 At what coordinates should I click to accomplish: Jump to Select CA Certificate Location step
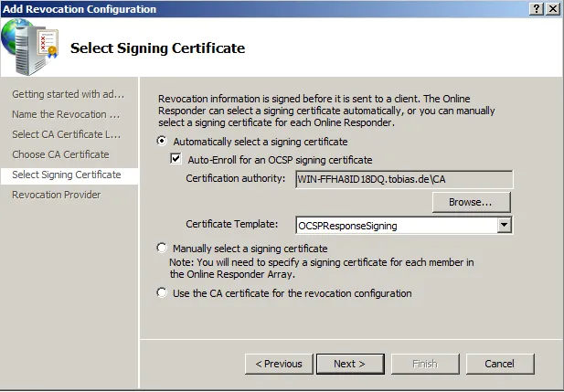pos(66,134)
